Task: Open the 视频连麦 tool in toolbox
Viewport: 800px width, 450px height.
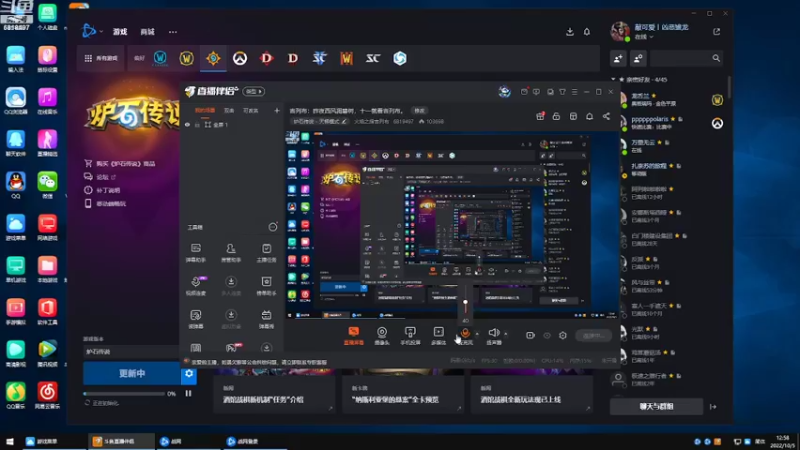Action: pyautogui.click(x=196, y=286)
